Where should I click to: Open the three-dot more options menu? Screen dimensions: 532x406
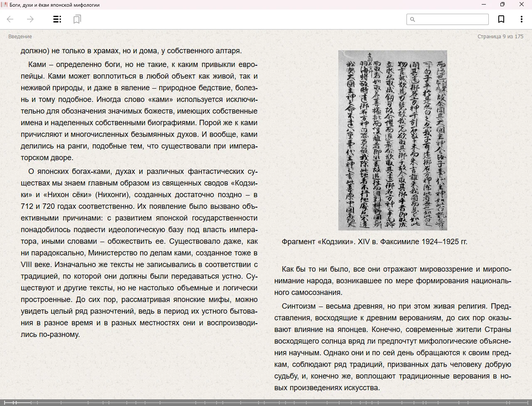pyautogui.click(x=521, y=19)
